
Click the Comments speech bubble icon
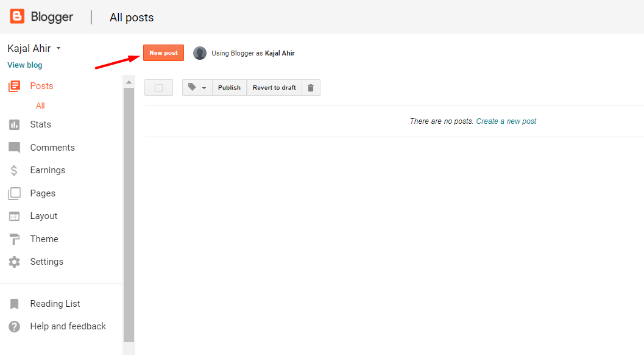pyautogui.click(x=14, y=148)
